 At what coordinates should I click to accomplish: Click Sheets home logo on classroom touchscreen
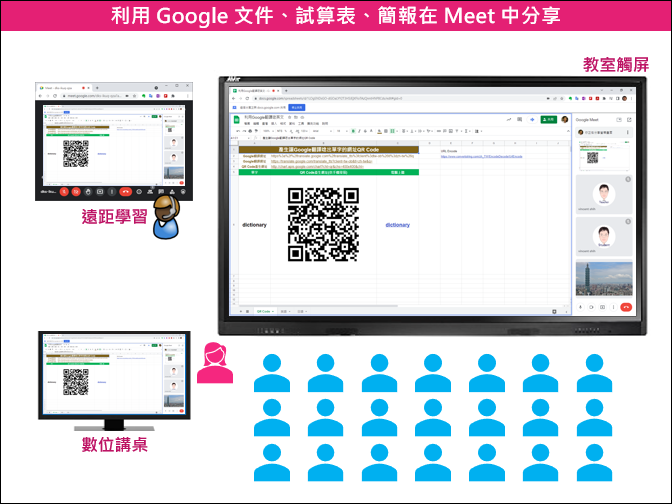click(x=237, y=120)
